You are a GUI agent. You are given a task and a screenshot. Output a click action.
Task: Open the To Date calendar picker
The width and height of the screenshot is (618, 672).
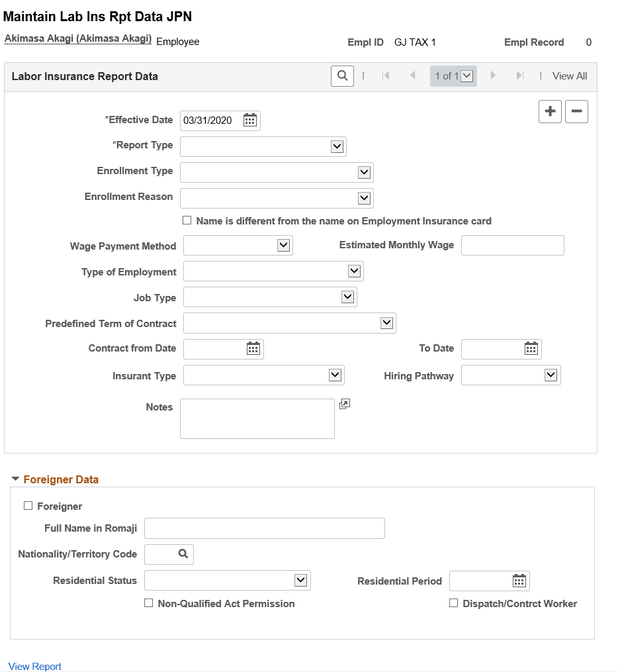[531, 349]
